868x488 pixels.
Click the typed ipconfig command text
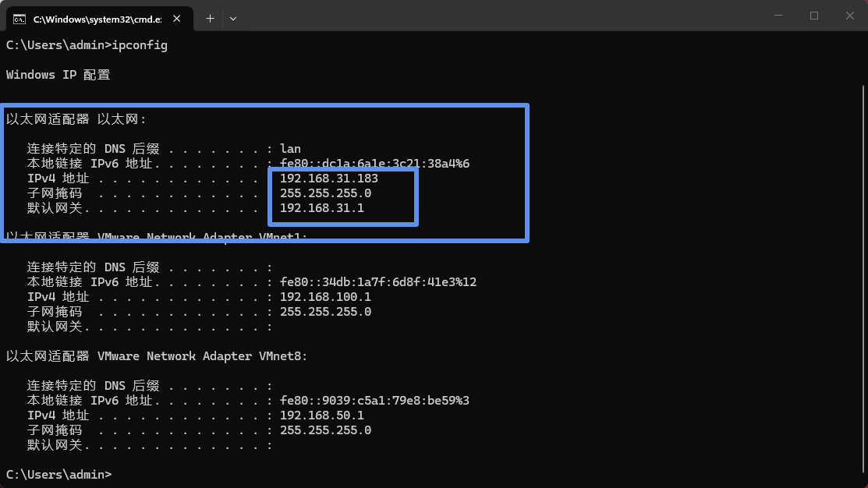coord(140,45)
